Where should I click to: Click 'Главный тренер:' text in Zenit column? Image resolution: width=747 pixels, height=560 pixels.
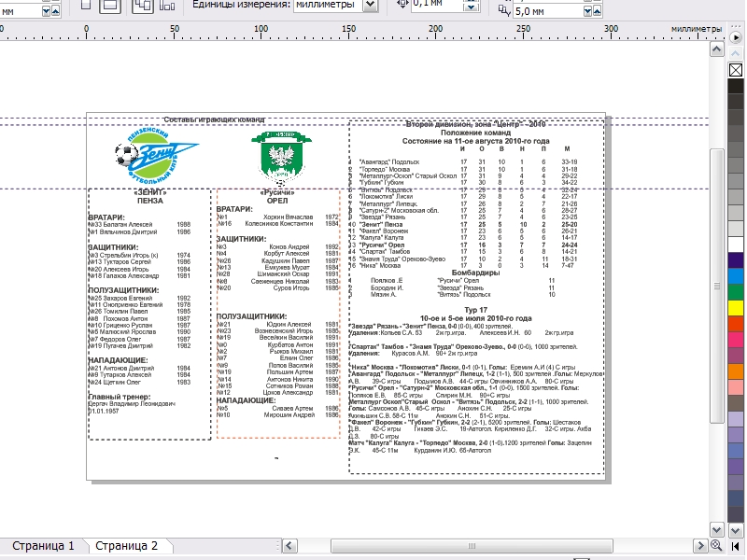[120, 397]
